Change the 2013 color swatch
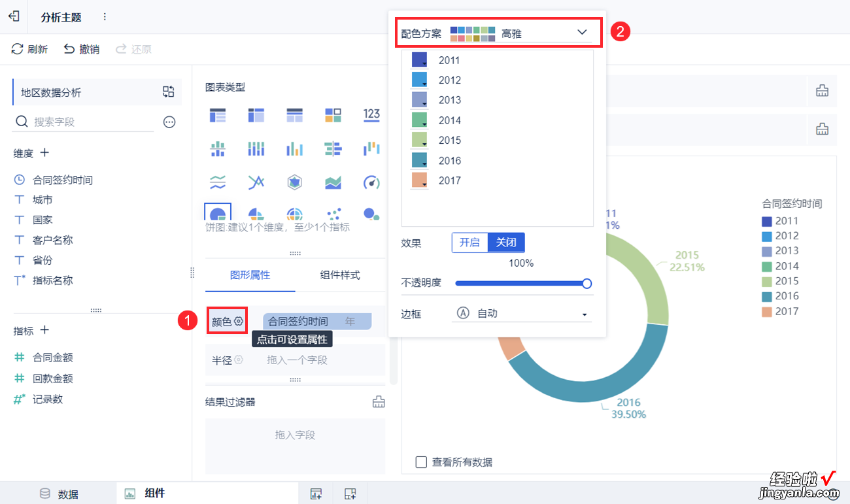850x504 pixels. click(419, 100)
